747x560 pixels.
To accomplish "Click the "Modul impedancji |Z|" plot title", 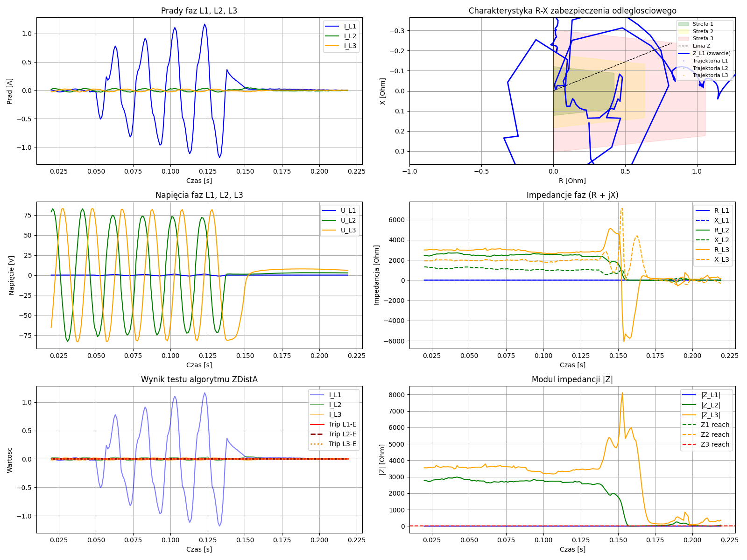I will click(x=572, y=379).
